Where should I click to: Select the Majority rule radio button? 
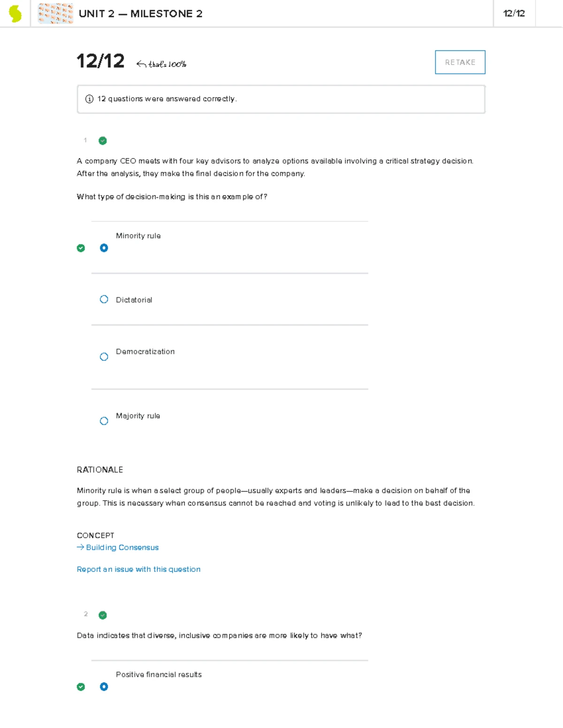(104, 420)
